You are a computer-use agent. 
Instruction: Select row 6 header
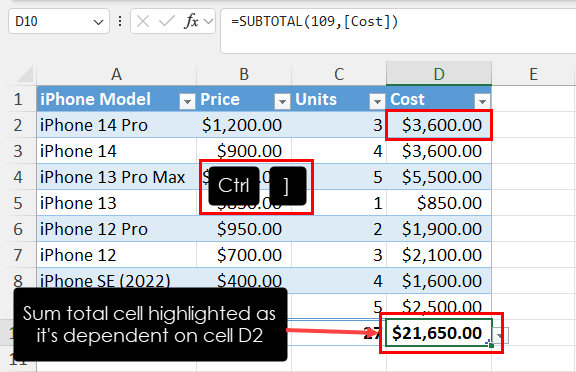coord(18,229)
